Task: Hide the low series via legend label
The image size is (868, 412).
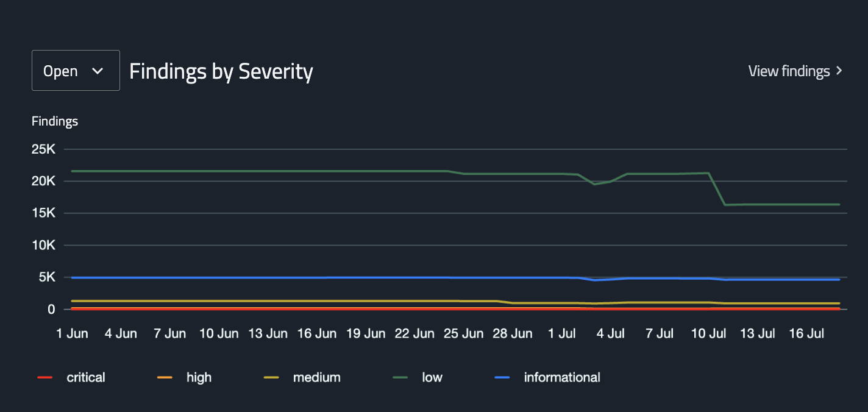Action: (432, 377)
